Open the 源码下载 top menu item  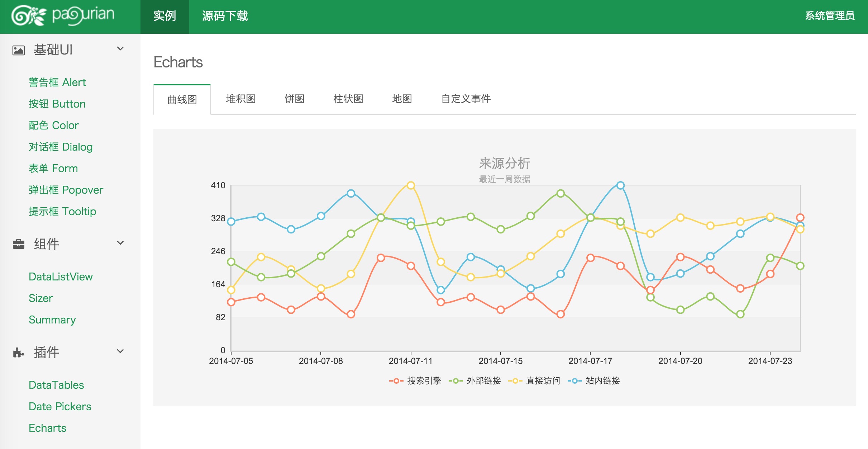(225, 16)
